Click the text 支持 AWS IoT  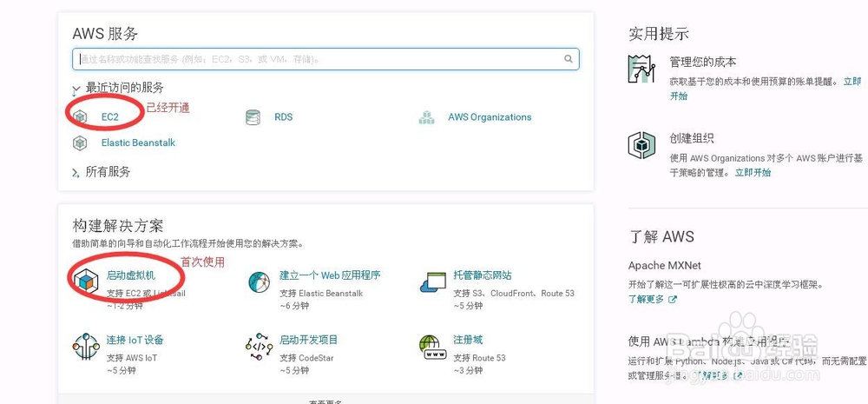pyautogui.click(x=131, y=358)
